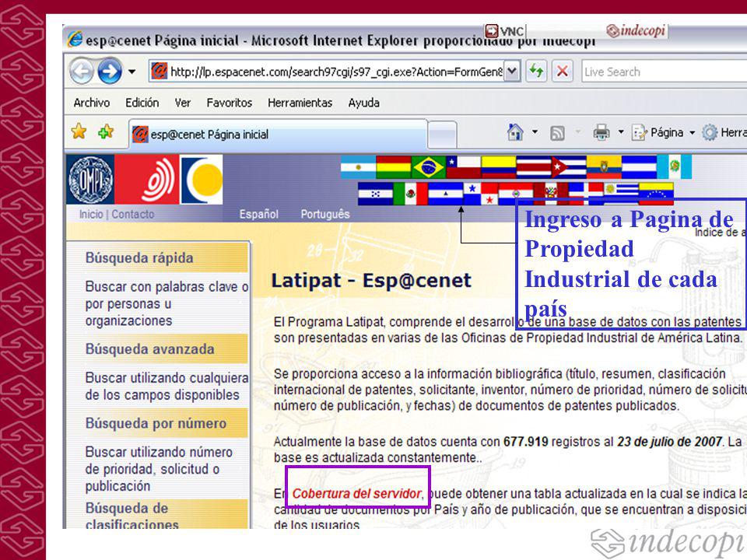Click the Nicaragua flag
Image resolution: width=747 pixels, height=560 pixels.
pyautogui.click(x=445, y=194)
